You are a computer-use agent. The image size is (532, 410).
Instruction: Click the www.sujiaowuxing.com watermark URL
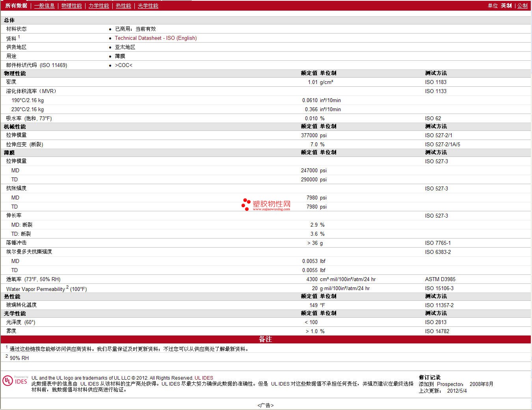[271, 209]
